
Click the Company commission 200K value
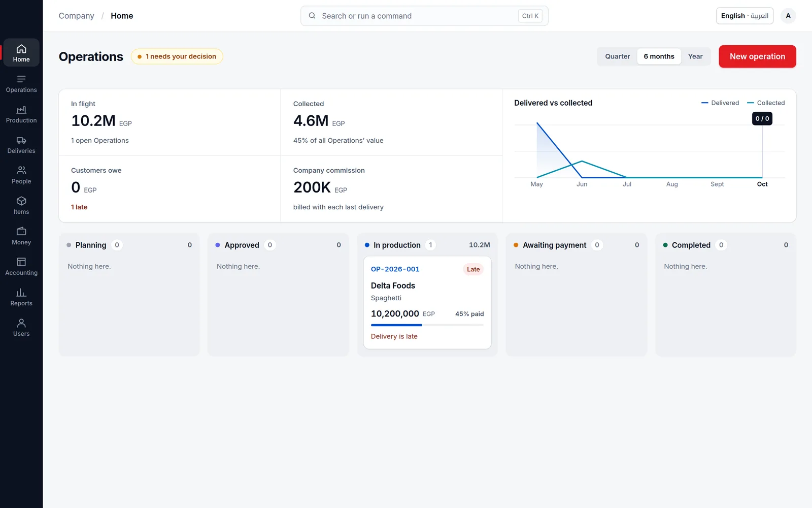click(x=312, y=187)
